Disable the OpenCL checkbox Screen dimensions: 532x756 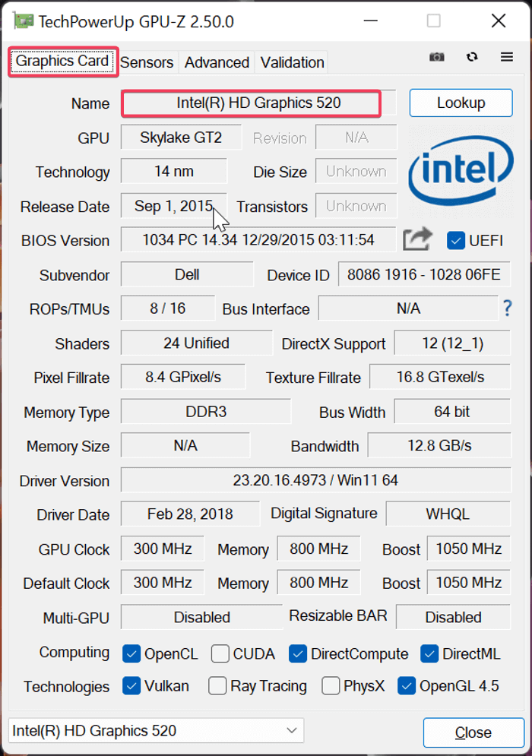pyautogui.click(x=133, y=653)
